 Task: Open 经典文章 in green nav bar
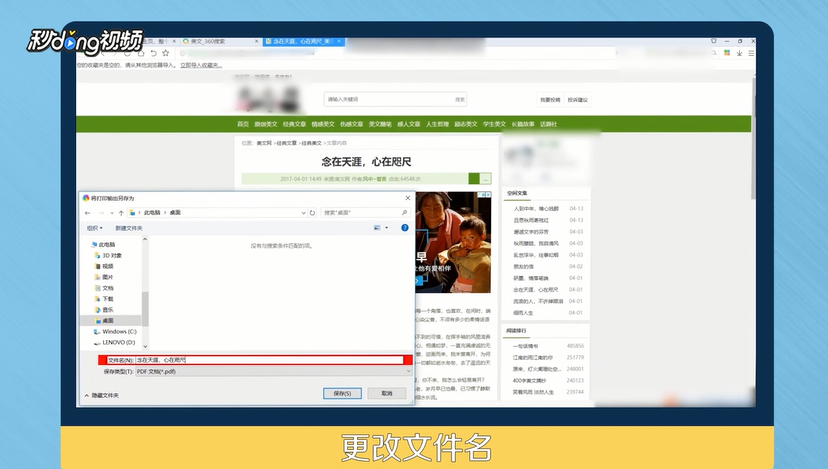(x=294, y=124)
